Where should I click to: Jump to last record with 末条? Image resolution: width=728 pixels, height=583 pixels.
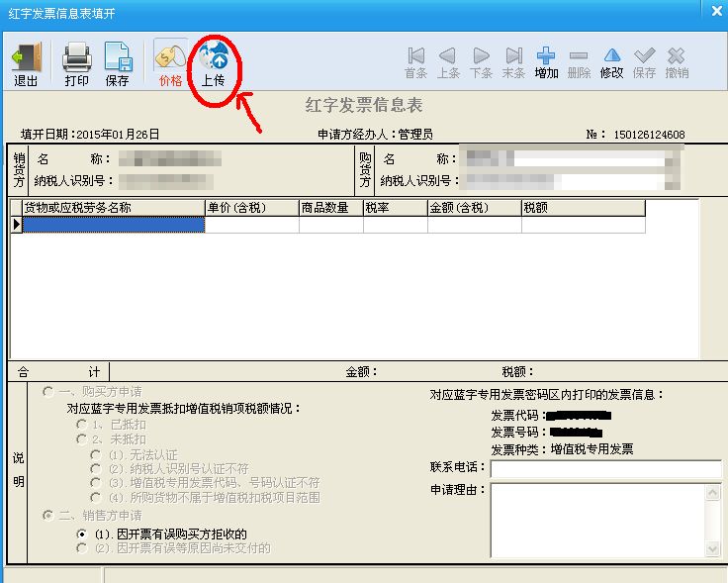[x=513, y=62]
